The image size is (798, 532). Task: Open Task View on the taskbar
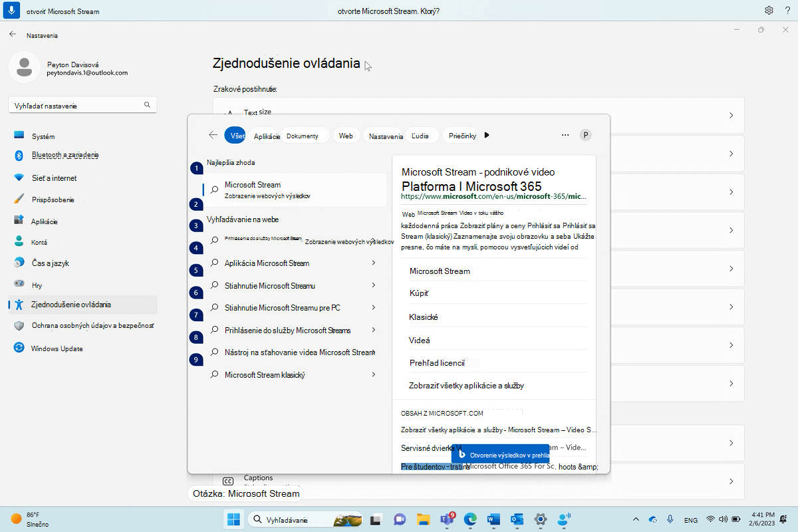pyautogui.click(x=376, y=519)
